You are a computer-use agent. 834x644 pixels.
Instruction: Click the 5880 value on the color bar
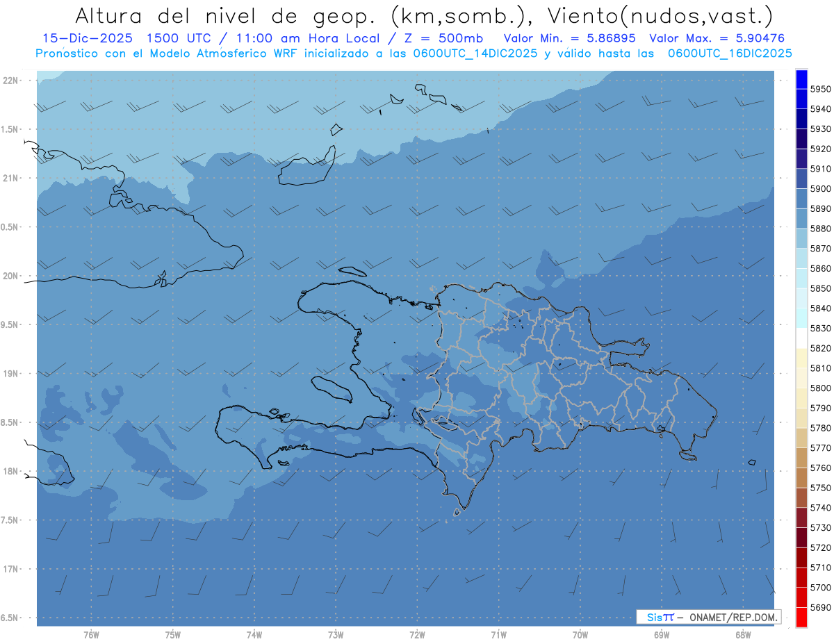click(x=821, y=229)
